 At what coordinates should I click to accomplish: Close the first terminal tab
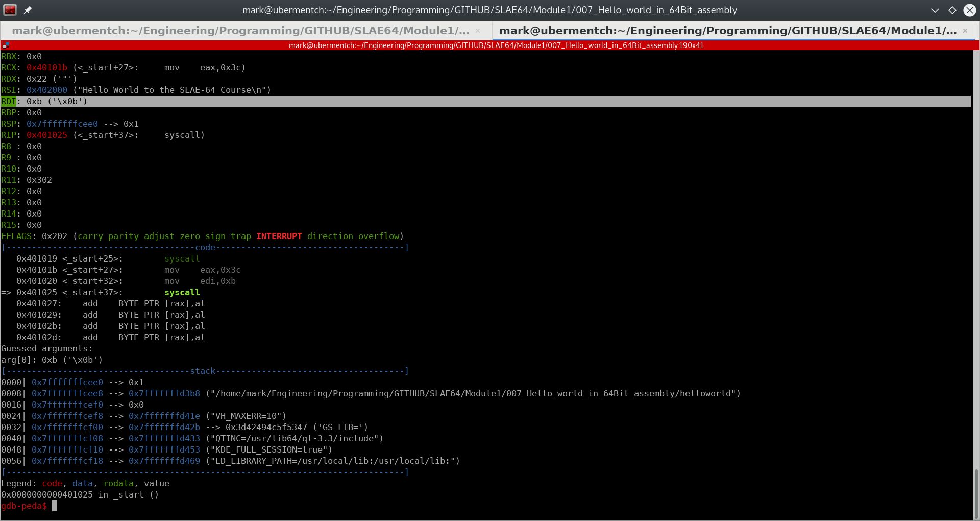[x=478, y=31]
